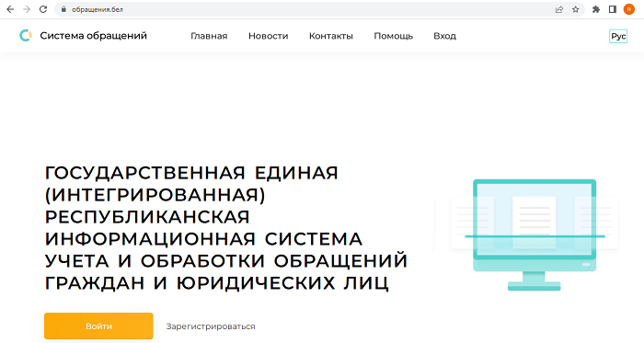Click the address bar URL field
The image size is (644, 343).
(304, 9)
